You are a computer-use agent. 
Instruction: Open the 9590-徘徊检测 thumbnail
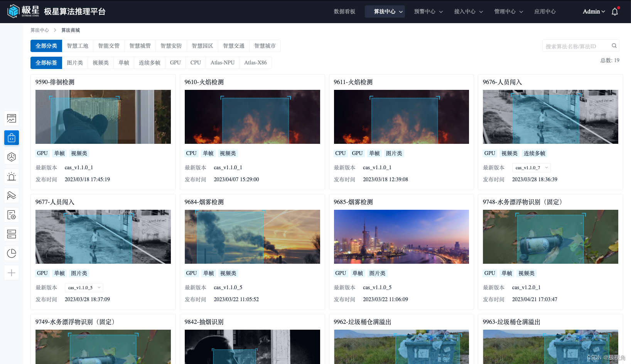(103, 117)
